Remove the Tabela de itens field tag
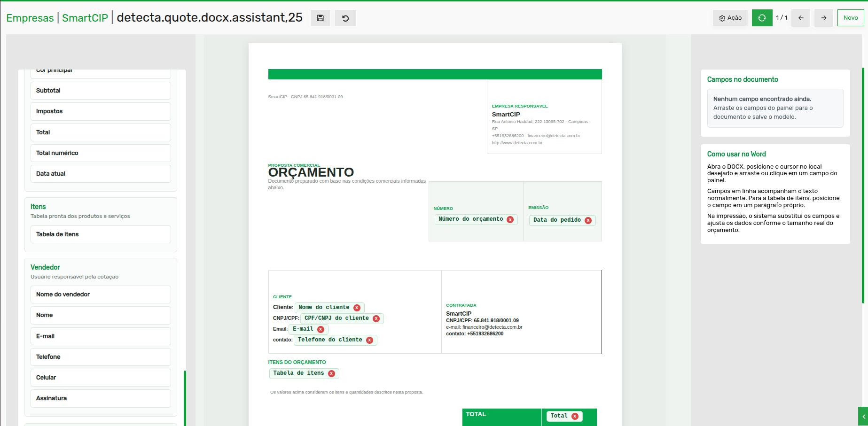 tap(331, 373)
